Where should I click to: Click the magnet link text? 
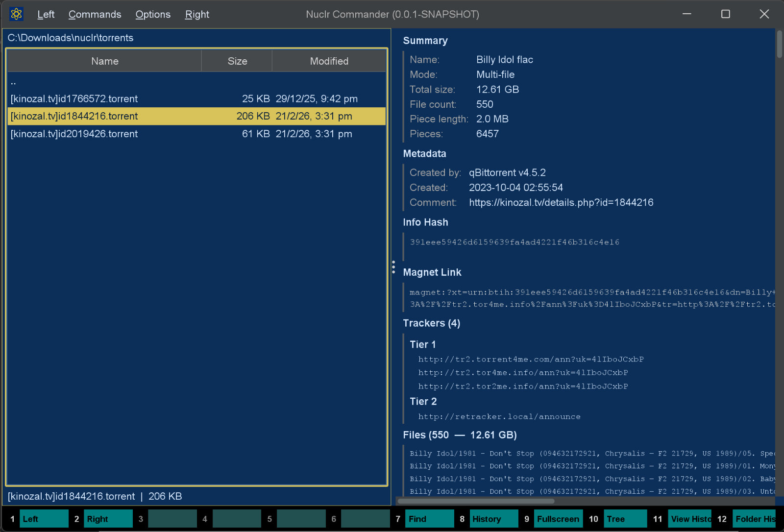(x=592, y=298)
